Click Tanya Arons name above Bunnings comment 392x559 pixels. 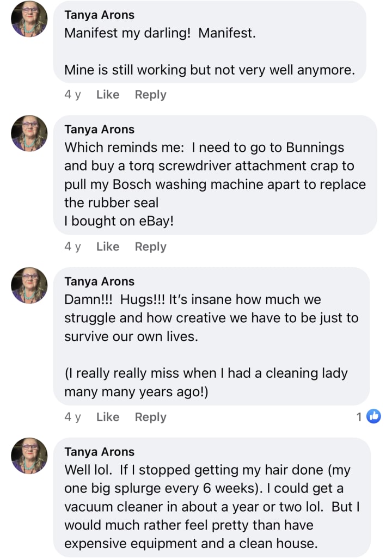coord(99,130)
